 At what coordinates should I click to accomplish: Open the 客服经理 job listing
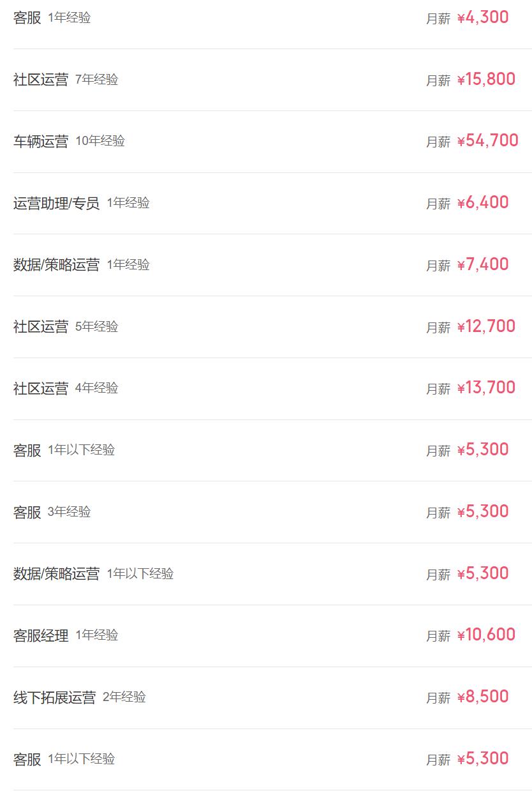pos(41,636)
